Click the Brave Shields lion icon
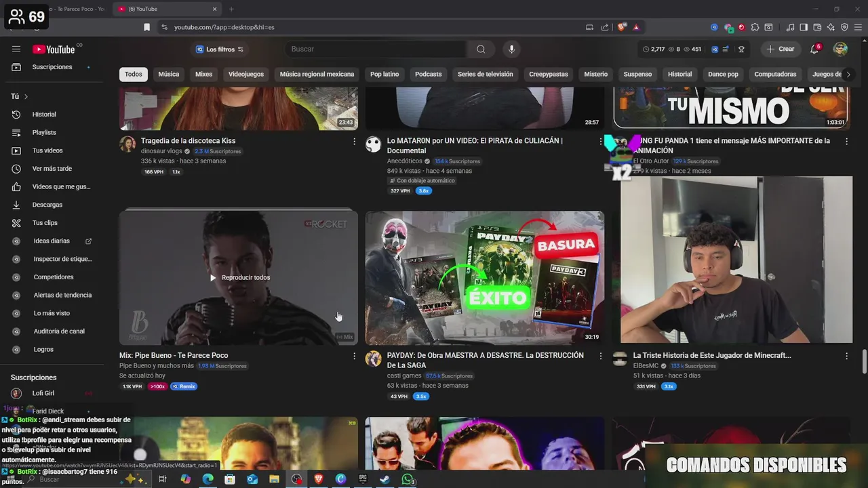868x488 pixels. tap(622, 27)
